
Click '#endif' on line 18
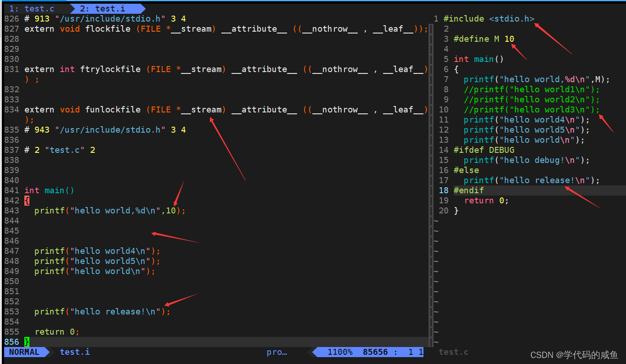pyautogui.click(x=469, y=190)
